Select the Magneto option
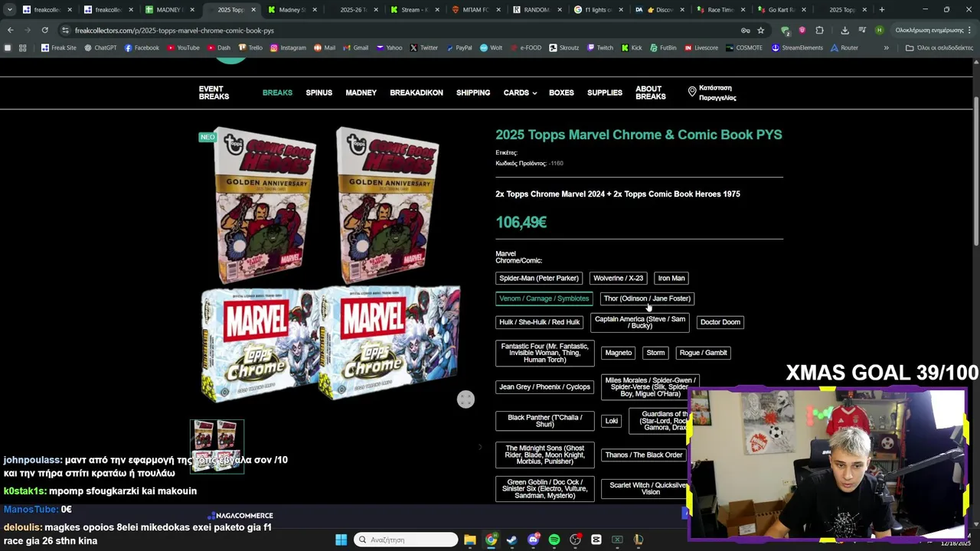The image size is (980, 551). point(619,353)
